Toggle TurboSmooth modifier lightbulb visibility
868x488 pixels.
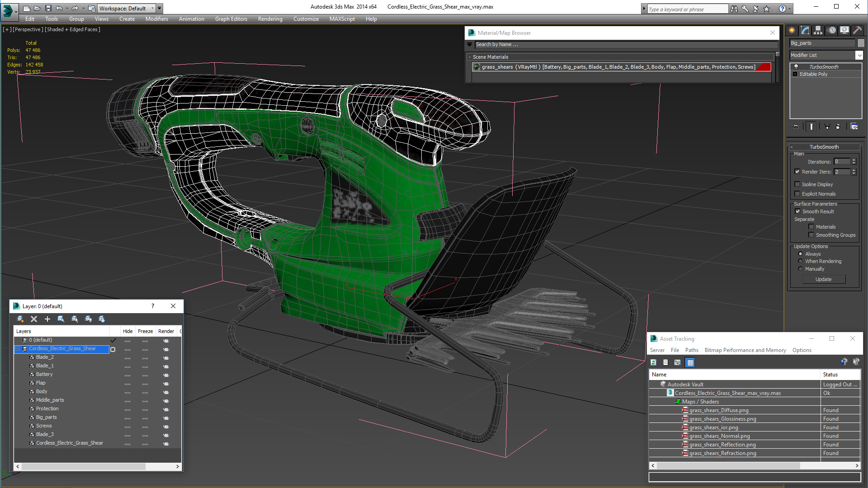[x=796, y=66]
